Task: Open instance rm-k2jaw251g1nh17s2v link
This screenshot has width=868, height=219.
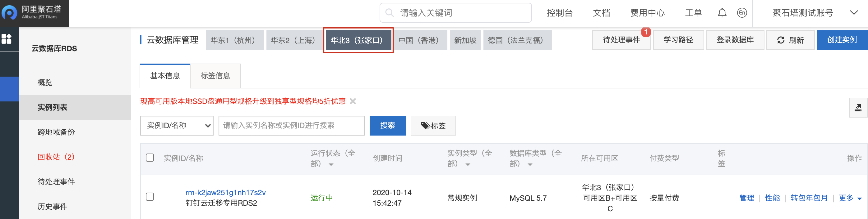Action: point(225,192)
